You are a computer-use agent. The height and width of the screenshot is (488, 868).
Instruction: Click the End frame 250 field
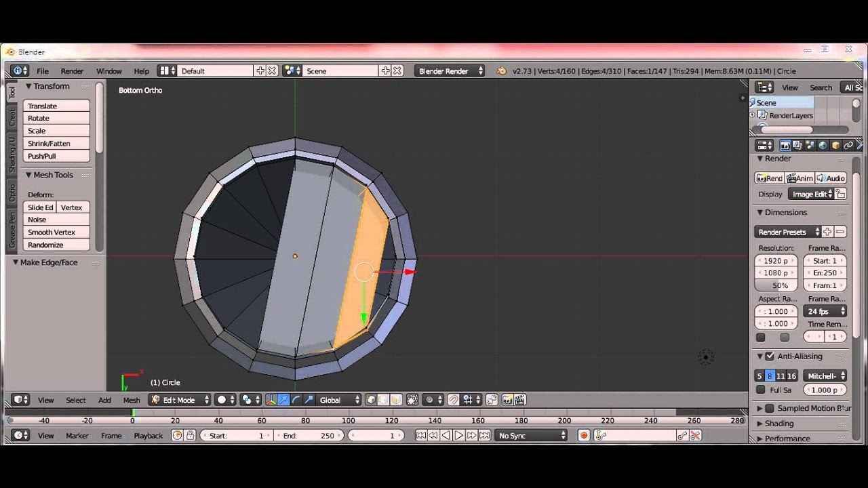(x=309, y=435)
